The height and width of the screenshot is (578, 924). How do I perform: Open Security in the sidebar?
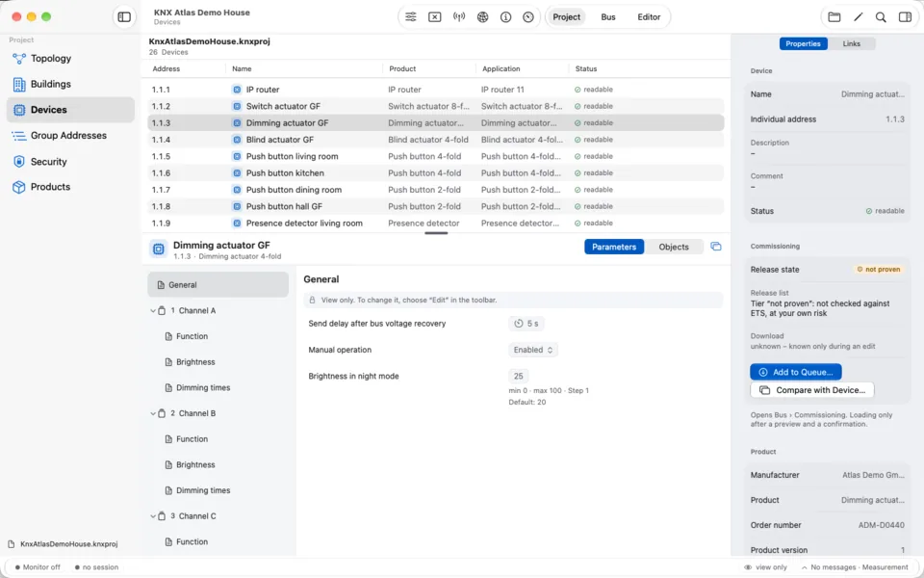click(70, 162)
